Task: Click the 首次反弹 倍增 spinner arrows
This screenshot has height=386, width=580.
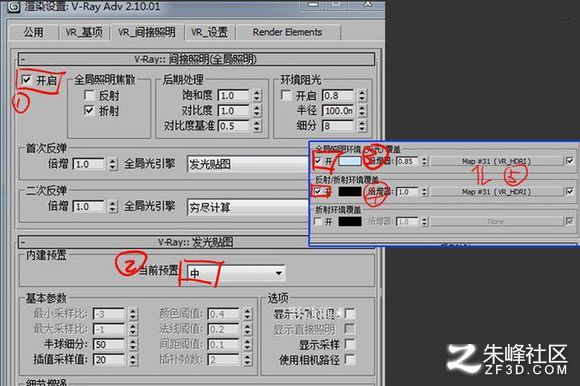Action: [113, 164]
